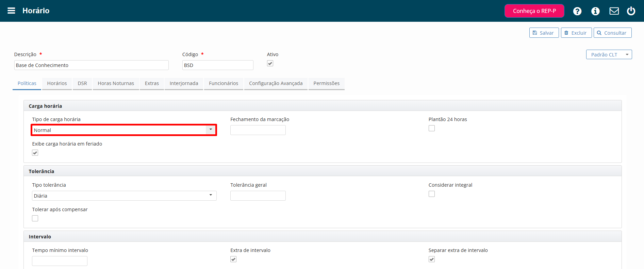Select the Políticas tab
Screen dimensions: 644x269
tap(27, 83)
